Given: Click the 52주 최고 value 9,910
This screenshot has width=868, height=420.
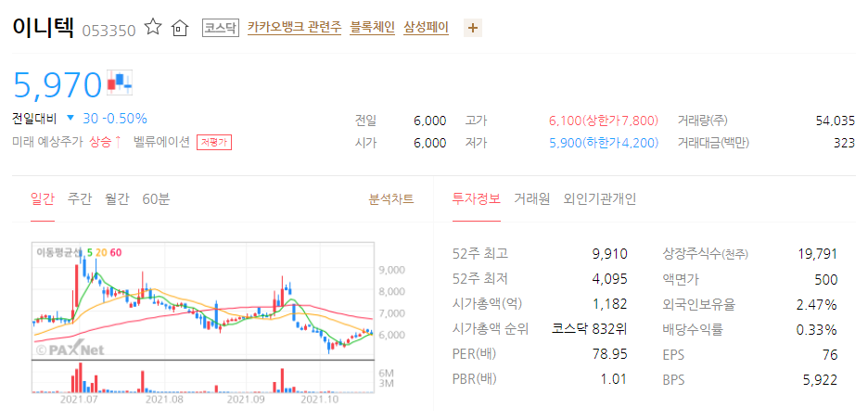Looking at the screenshot, I should coord(609,254).
